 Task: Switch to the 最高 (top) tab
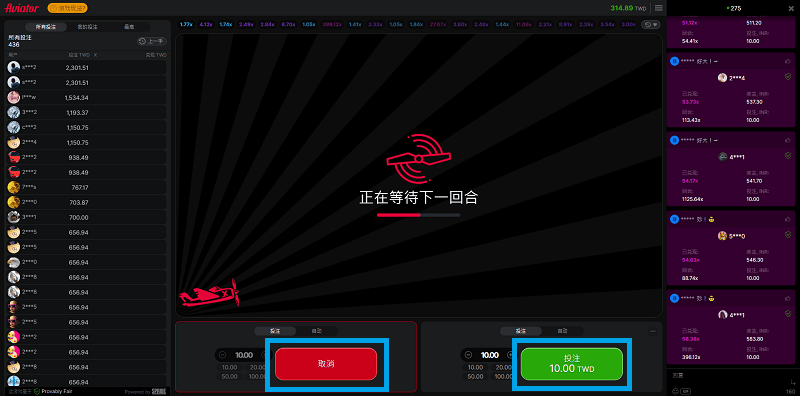(129, 27)
